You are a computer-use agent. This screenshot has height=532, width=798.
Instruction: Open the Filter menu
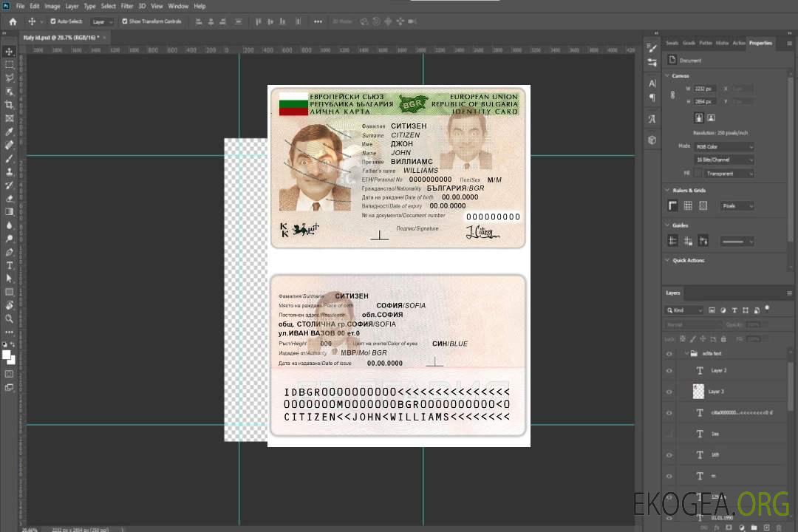pos(127,6)
